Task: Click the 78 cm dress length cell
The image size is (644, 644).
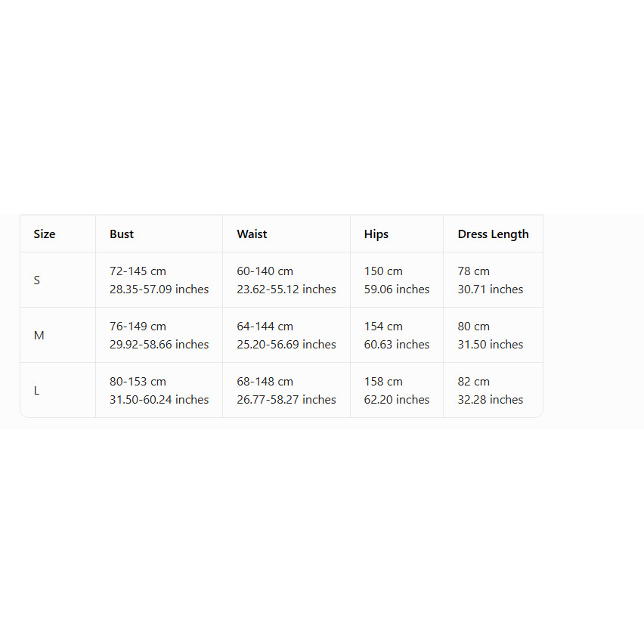Action: [x=494, y=280]
